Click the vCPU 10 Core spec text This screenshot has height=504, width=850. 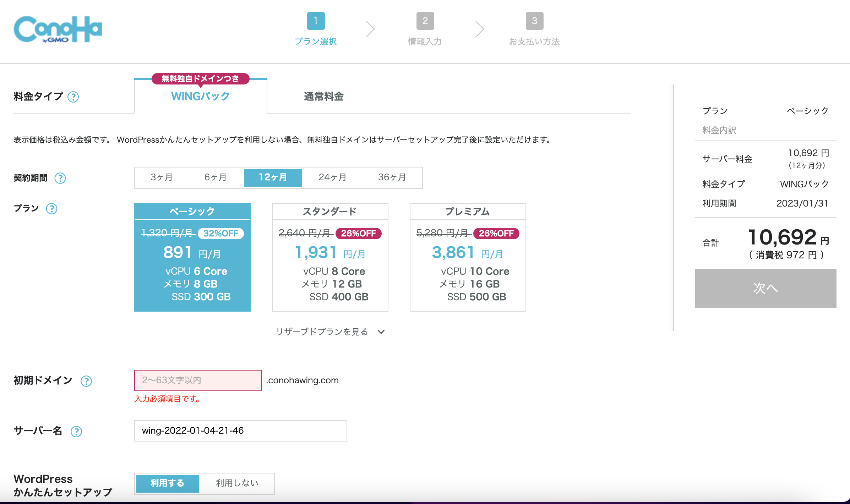(475, 272)
